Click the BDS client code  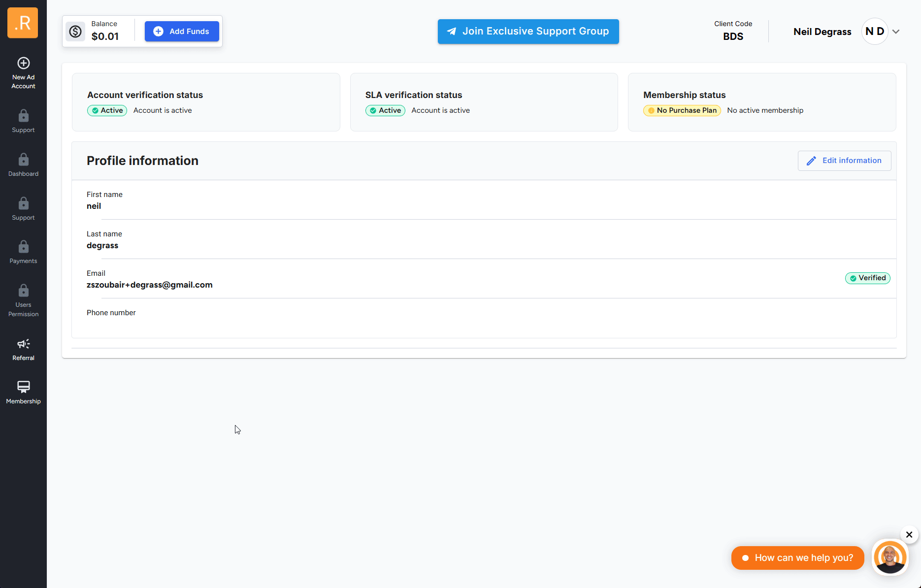pos(733,36)
